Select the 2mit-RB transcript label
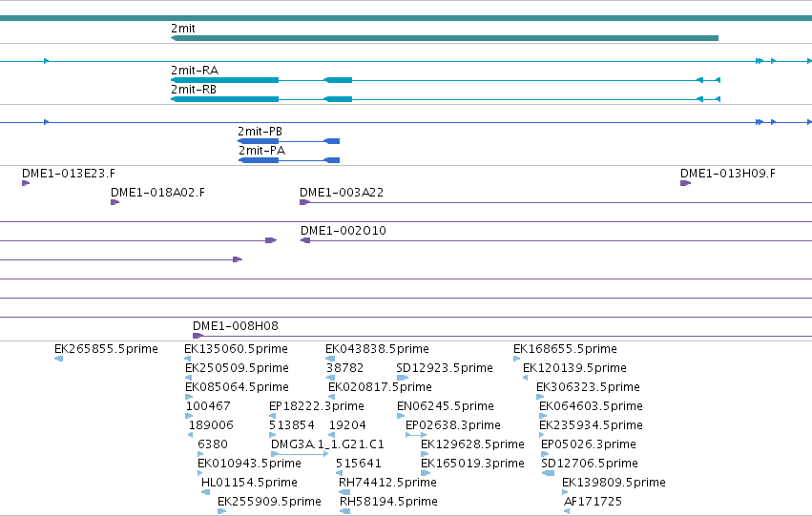 [194, 90]
